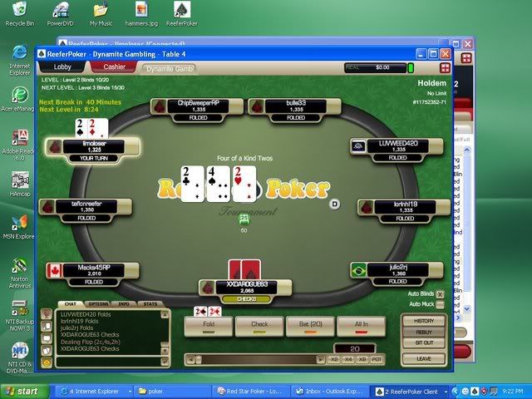Image resolution: width=532 pixels, height=399 pixels.
Task: Expand the ReeferPoker Client taskbar group
Action: 446,392
